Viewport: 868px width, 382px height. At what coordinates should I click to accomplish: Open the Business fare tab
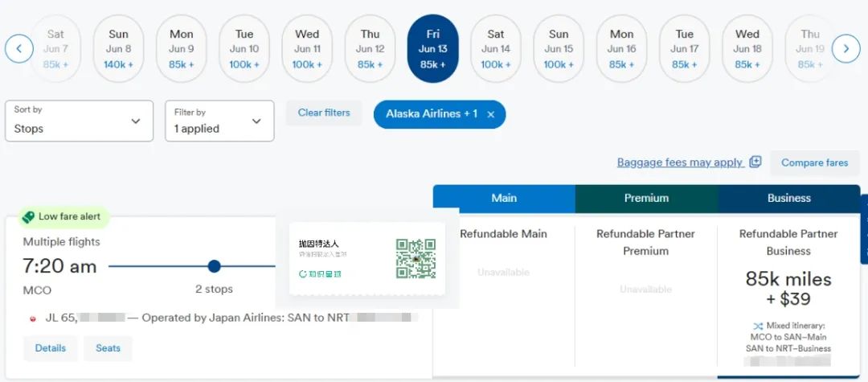pyautogui.click(x=788, y=198)
